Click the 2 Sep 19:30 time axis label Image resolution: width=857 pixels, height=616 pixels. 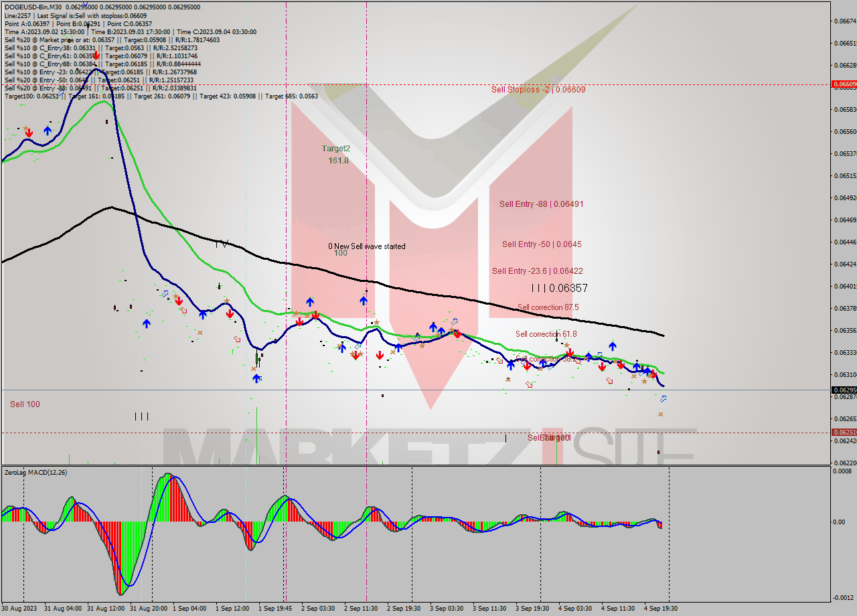[404, 609]
